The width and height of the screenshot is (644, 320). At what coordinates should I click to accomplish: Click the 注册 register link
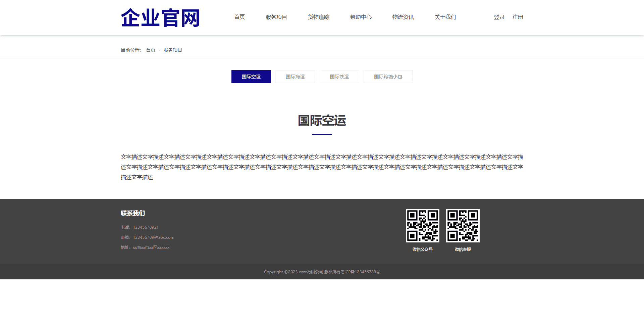[x=518, y=17]
